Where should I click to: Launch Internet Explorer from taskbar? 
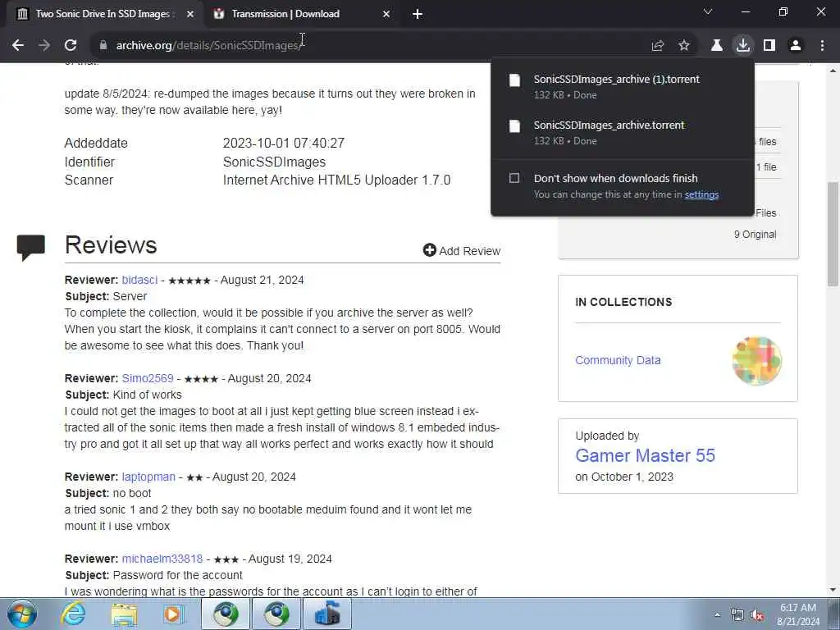point(73,614)
